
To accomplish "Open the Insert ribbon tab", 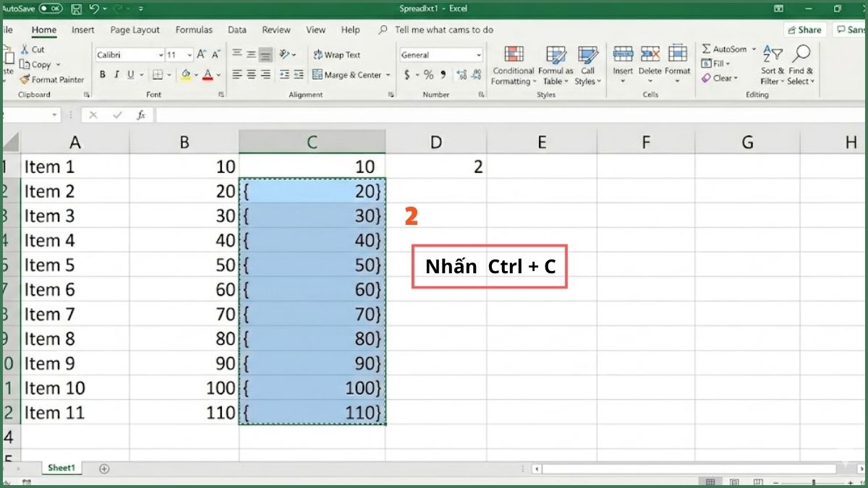I will 82,30.
